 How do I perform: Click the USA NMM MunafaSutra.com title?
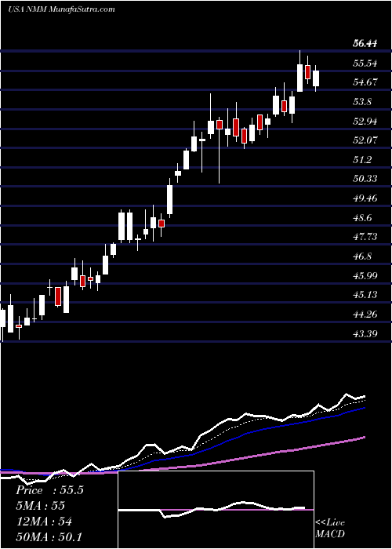(61, 9)
